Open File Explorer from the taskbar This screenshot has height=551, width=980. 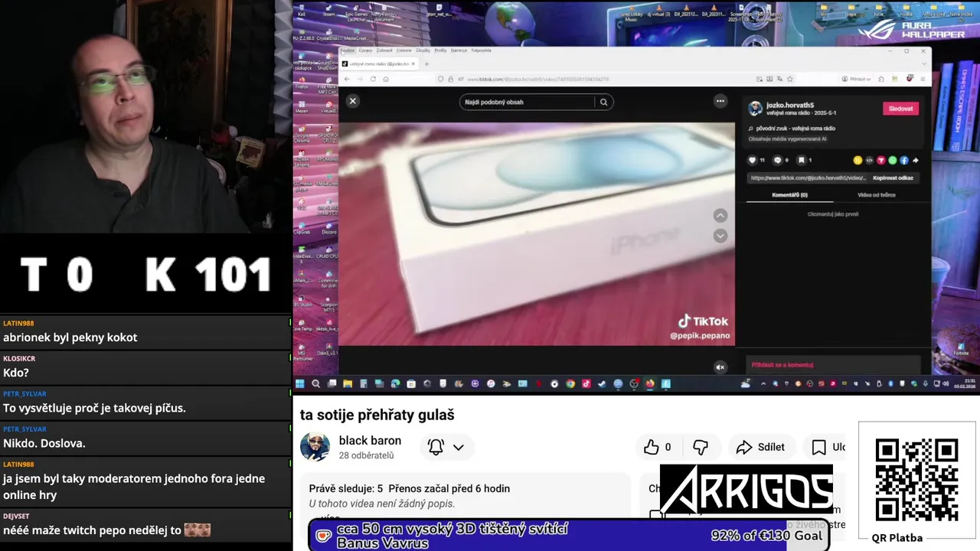[x=348, y=383]
